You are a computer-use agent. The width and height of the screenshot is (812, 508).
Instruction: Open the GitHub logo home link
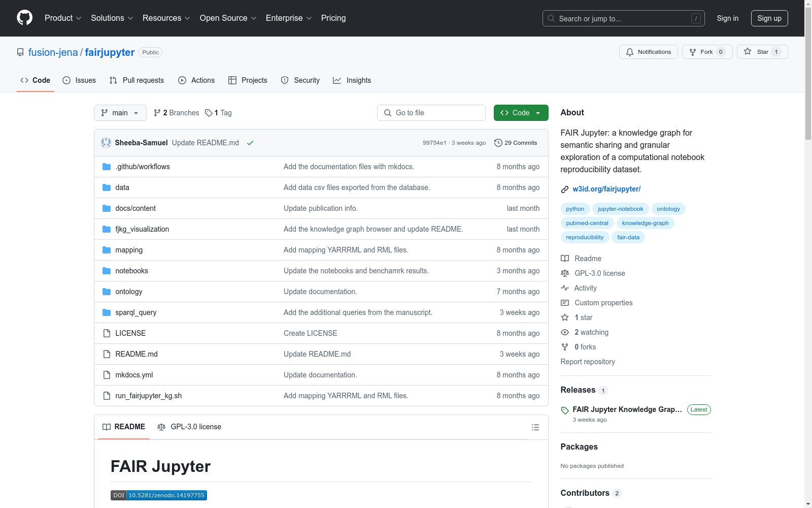point(24,18)
